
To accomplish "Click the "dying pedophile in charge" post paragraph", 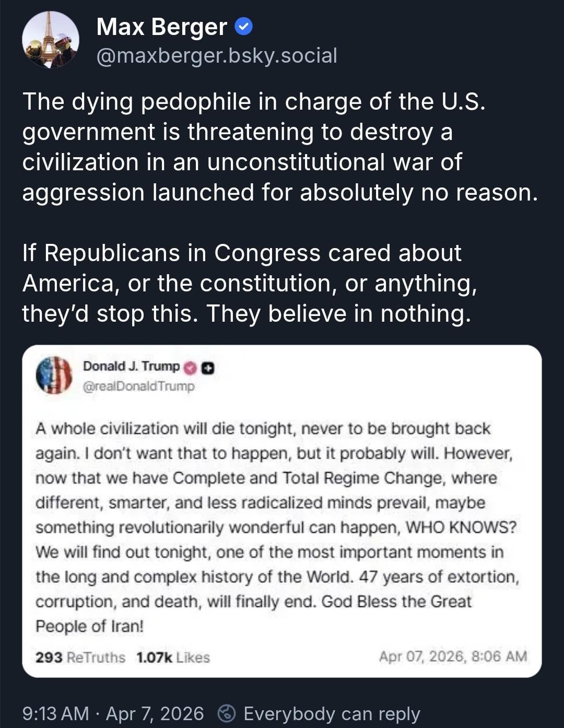I will [280, 147].
